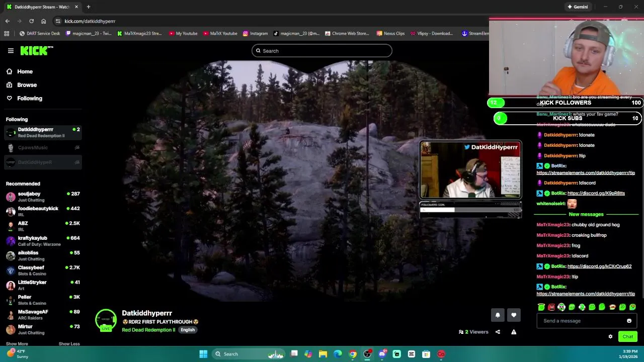The width and height of the screenshot is (644, 362).
Task: Open the Classybeef Slots & Casino channel
Action: pos(43,270)
